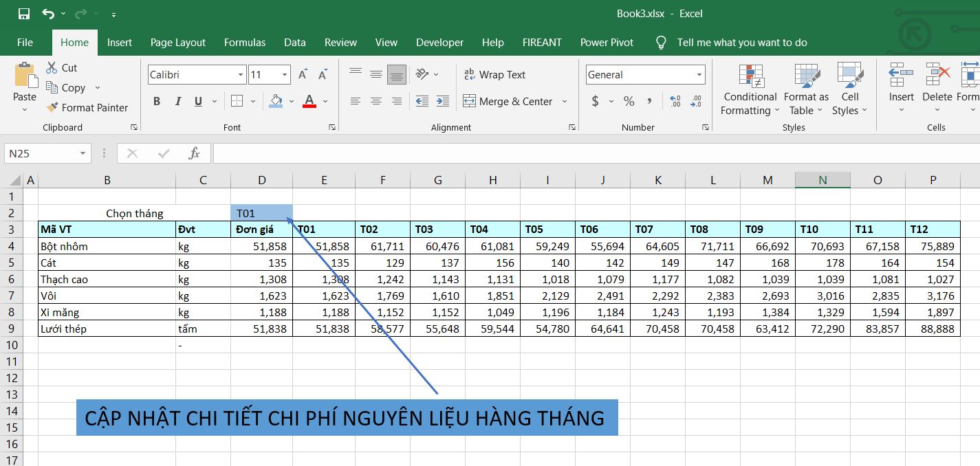Switch to the Formulas ribbon tab

(244, 43)
